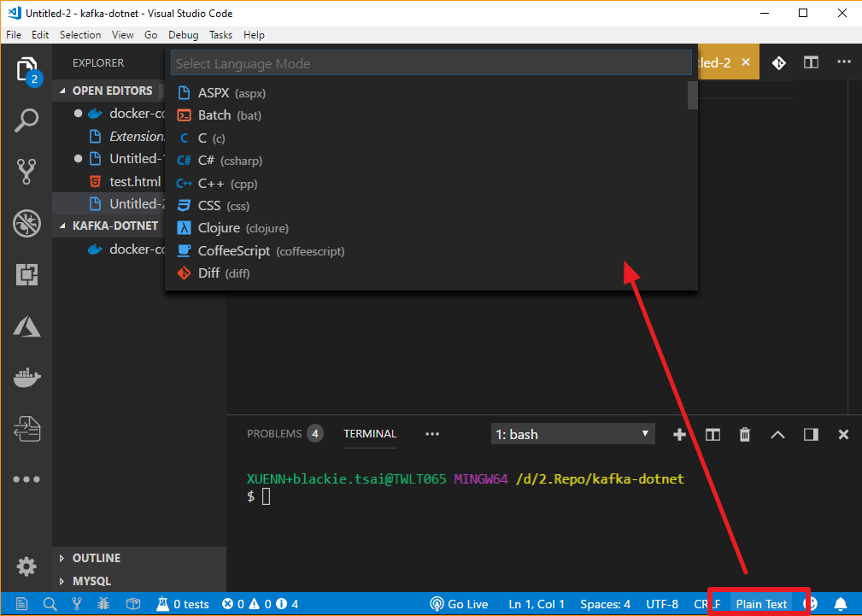Image resolution: width=862 pixels, height=616 pixels.
Task: Open the Source Control view
Action: pyautogui.click(x=26, y=172)
